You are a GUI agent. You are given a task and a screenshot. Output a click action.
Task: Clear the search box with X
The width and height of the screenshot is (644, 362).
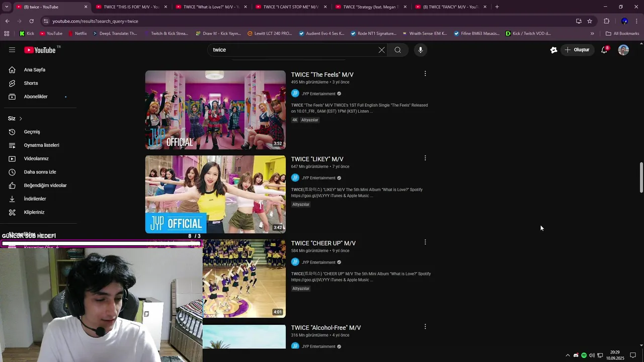coord(381,50)
